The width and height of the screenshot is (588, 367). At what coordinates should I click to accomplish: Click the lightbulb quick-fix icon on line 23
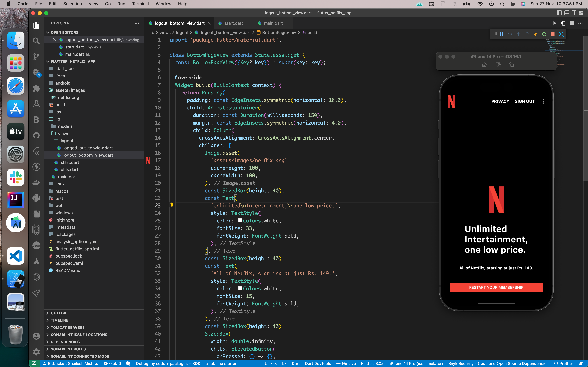point(172,205)
